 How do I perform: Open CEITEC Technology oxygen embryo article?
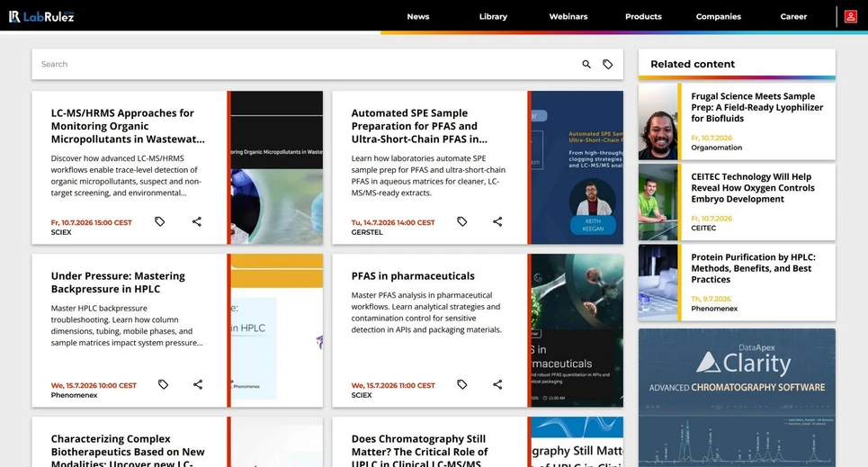(753, 188)
